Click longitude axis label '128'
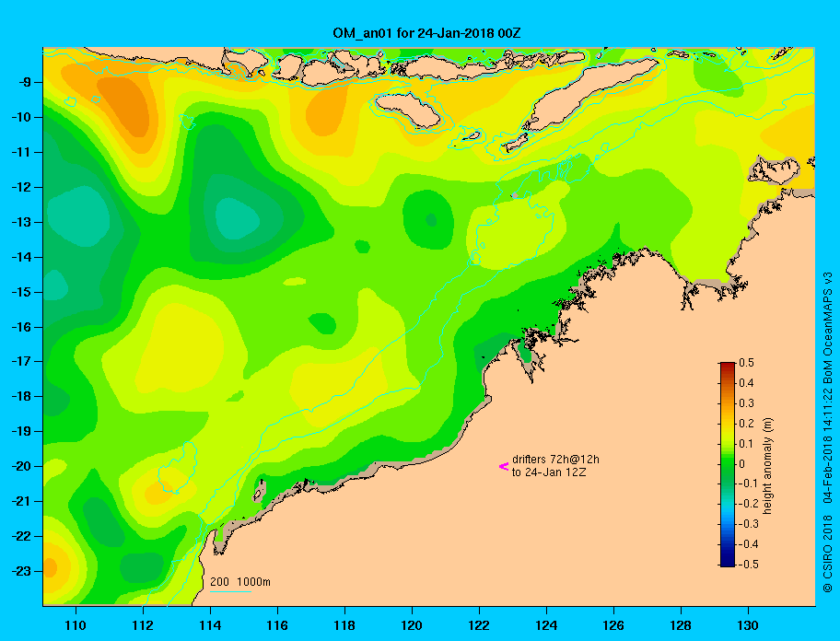The width and height of the screenshot is (840, 641). click(x=681, y=625)
